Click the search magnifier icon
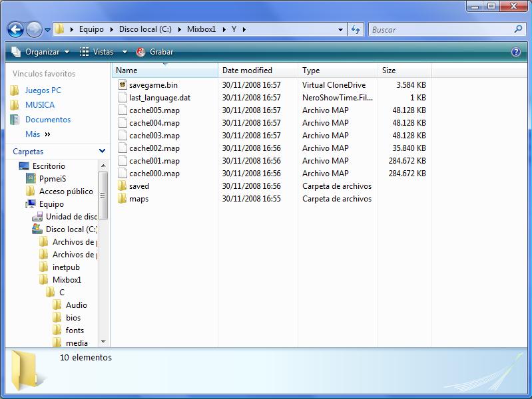532x399 pixels. (x=519, y=29)
